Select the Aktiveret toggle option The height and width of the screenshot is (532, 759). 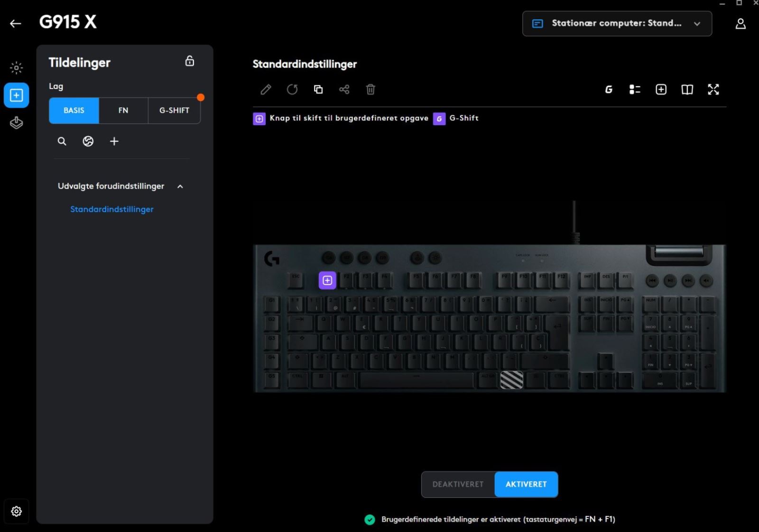(x=526, y=484)
